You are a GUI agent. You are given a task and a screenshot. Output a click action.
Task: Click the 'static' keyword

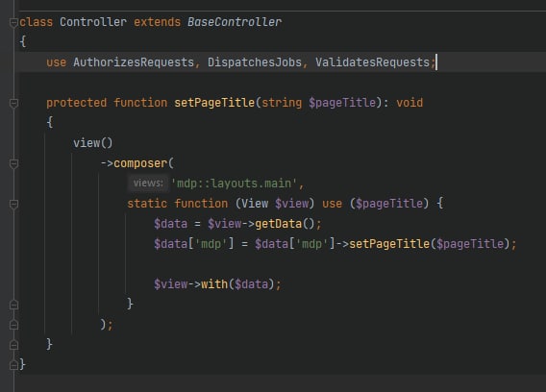coord(147,204)
